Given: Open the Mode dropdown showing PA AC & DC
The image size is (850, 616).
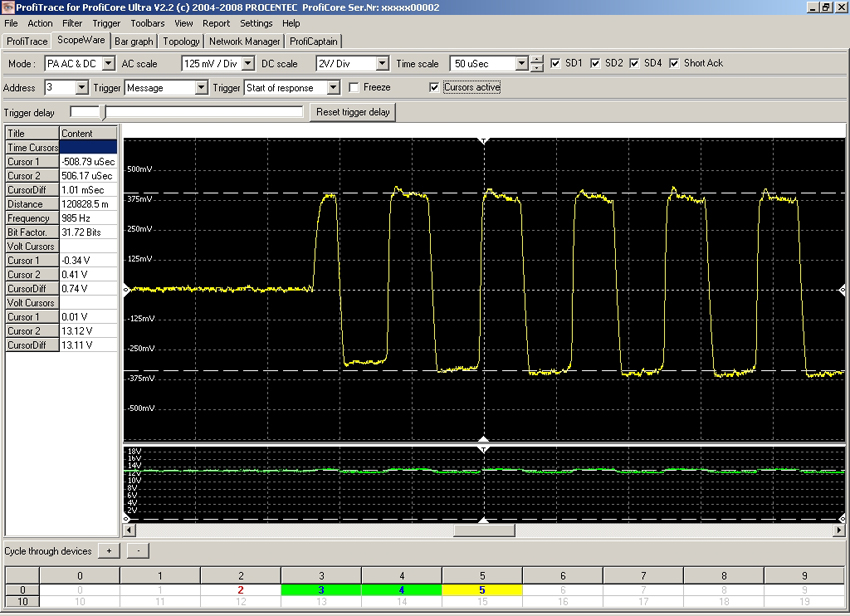Looking at the screenshot, I should [107, 64].
